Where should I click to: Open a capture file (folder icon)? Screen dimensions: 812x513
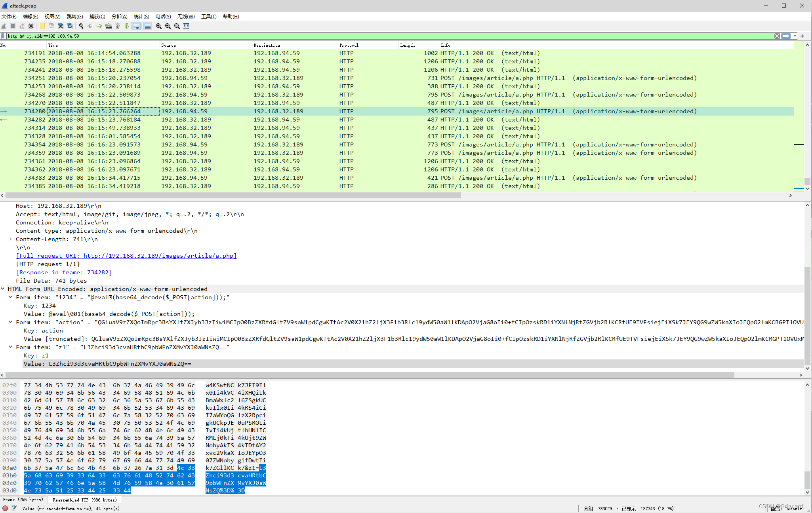42,26
